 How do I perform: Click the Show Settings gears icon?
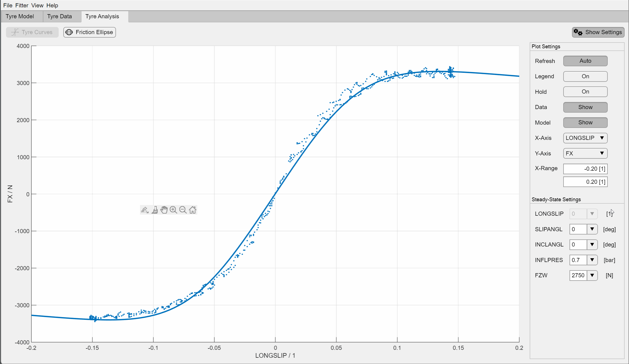point(578,32)
